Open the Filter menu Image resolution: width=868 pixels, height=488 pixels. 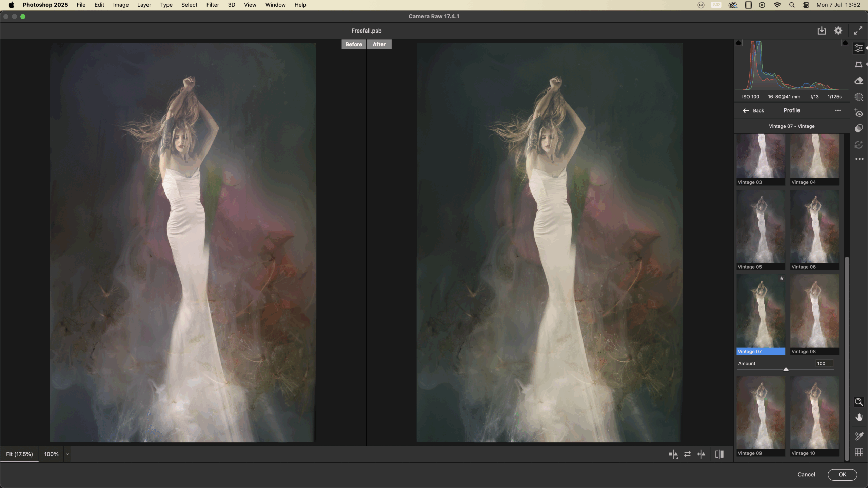(213, 5)
